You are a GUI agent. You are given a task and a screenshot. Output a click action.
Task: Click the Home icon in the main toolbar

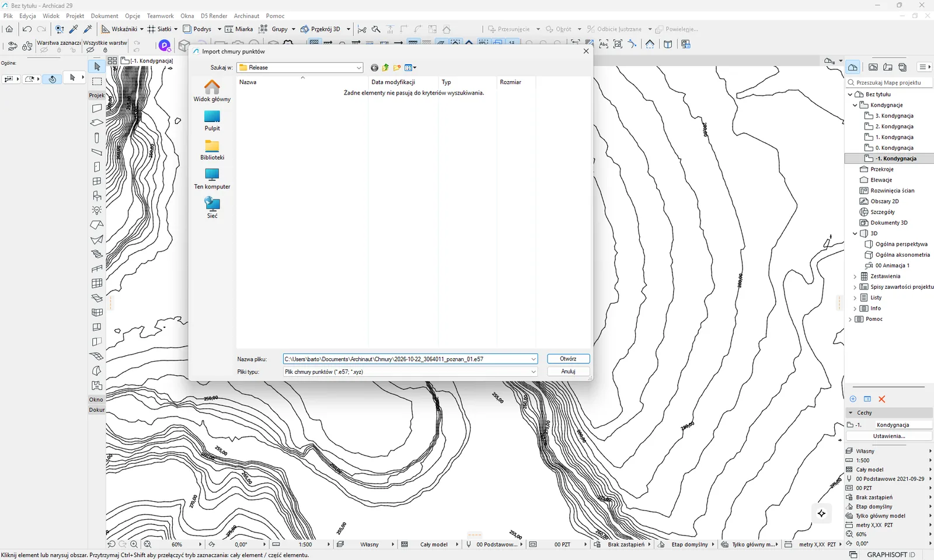pyautogui.click(x=9, y=29)
